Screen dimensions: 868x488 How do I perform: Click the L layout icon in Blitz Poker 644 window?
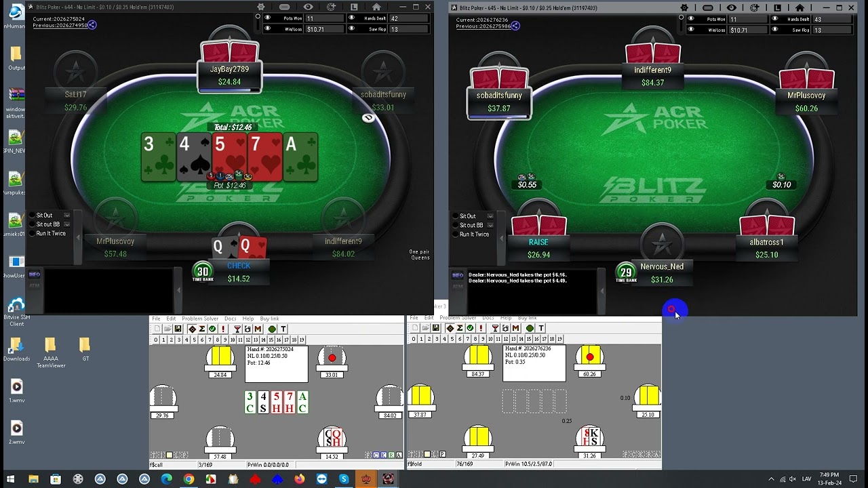coord(354,7)
